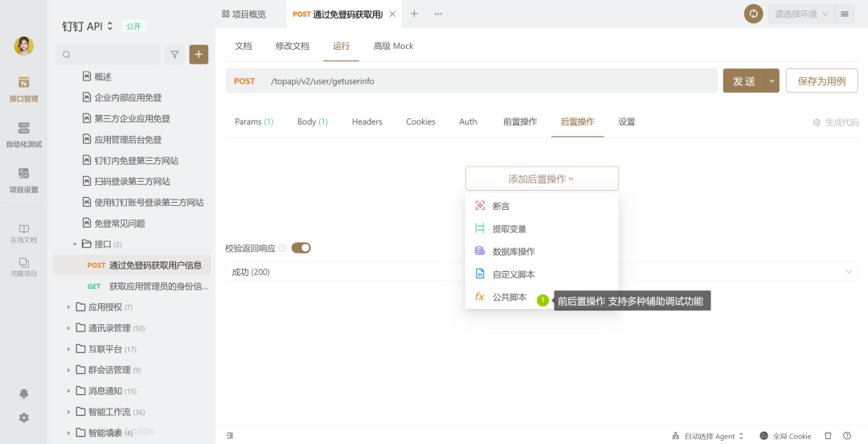This screenshot has height=444, width=868.
Task: Open the 接口管理 sidebar section
Action: 24,89
